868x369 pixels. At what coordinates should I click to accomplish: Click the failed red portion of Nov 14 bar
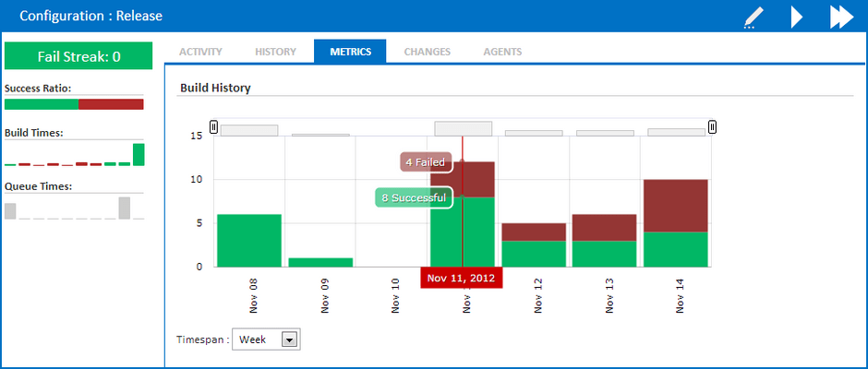(675, 205)
